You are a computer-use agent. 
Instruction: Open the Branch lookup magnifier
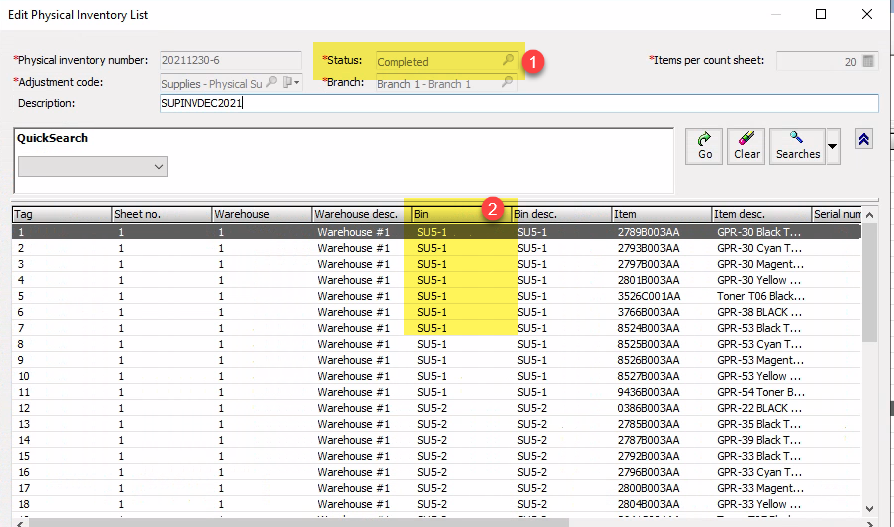click(x=507, y=82)
